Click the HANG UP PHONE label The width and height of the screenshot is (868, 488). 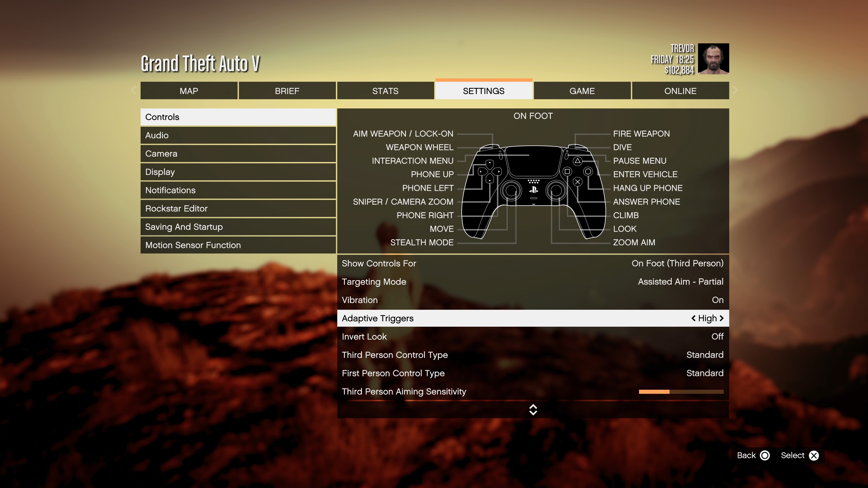[x=648, y=188]
